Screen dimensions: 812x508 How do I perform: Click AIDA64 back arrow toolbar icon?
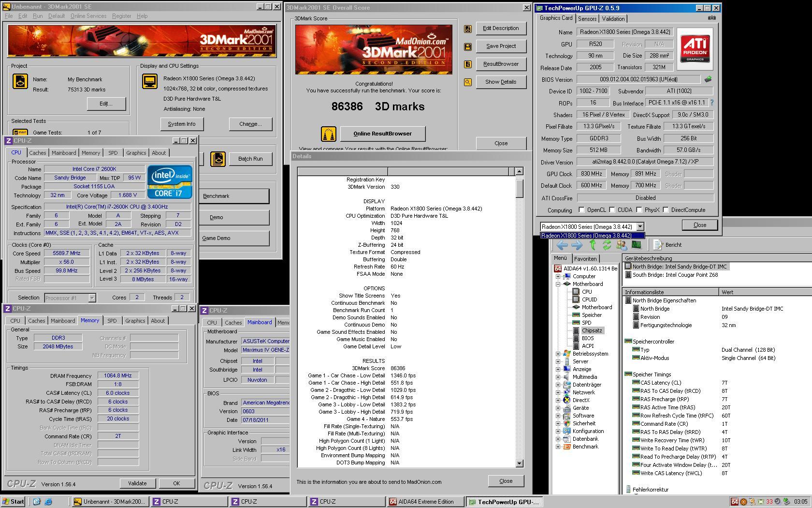(x=562, y=245)
